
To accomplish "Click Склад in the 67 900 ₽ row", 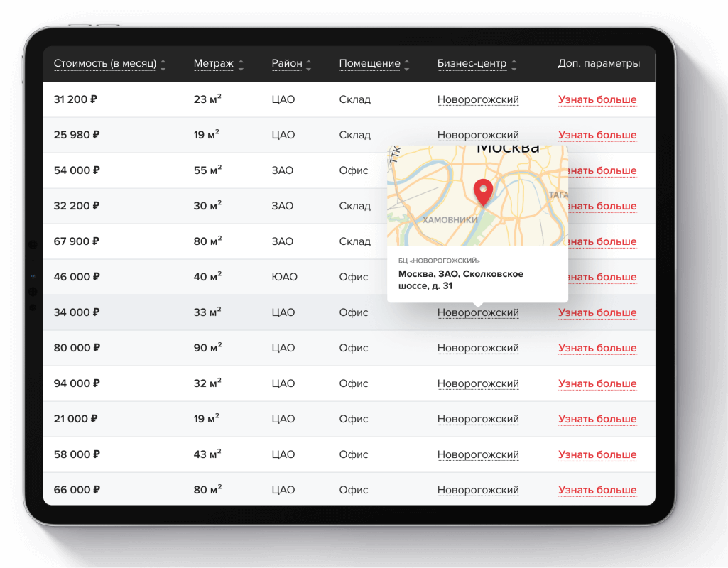I will (354, 241).
